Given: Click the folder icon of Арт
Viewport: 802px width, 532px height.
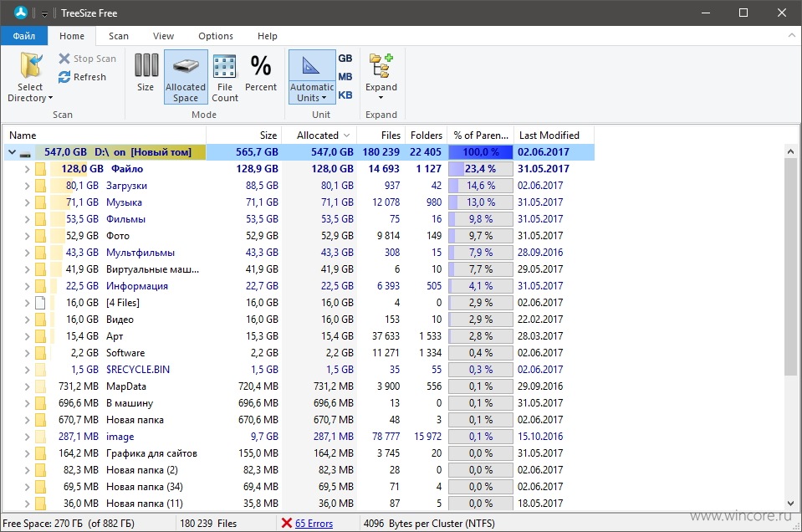Looking at the screenshot, I should [x=40, y=336].
